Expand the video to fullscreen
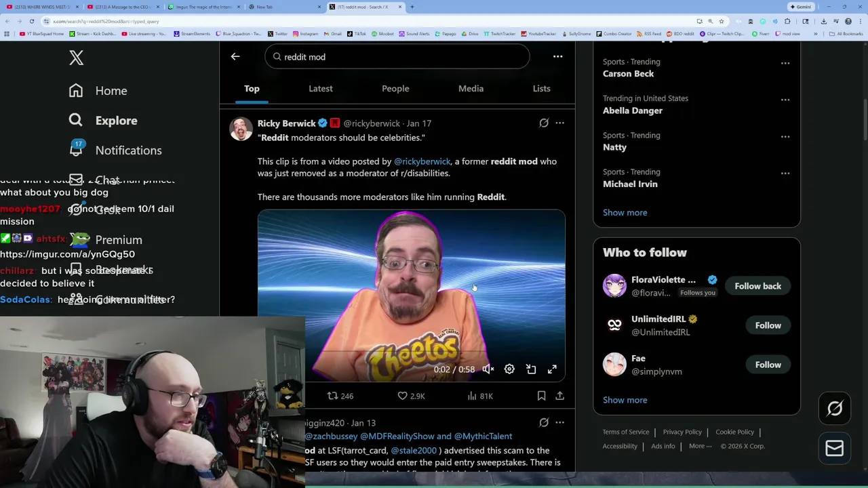This screenshot has height=488, width=868. pyautogui.click(x=552, y=369)
